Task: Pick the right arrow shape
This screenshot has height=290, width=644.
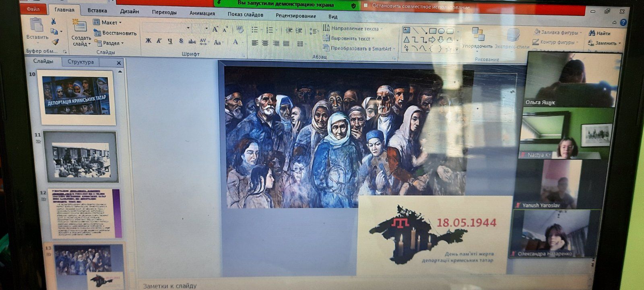Action: (x=432, y=39)
